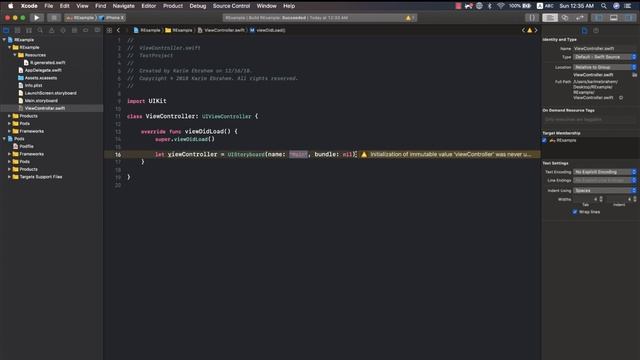The height and width of the screenshot is (360, 640).
Task: Go back in editor history
Action: (x=118, y=30)
